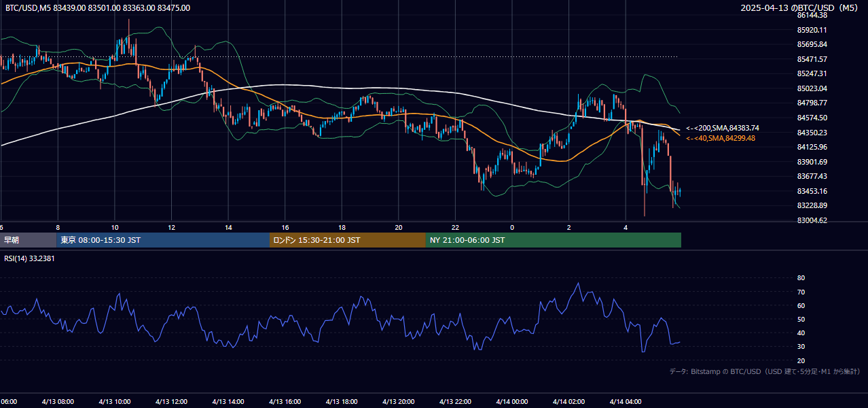
Task: Select the ロンドン 15:30-21:00 JST session bar
Action: click(x=348, y=240)
